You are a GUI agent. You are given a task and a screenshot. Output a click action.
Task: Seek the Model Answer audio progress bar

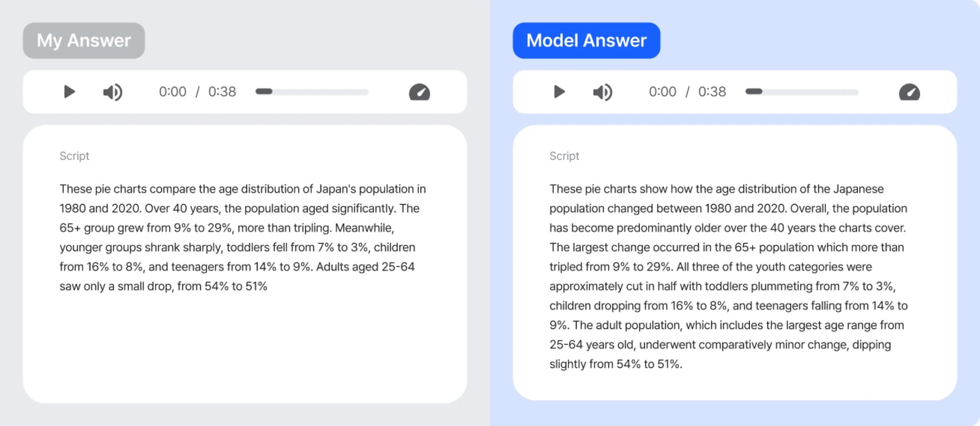tap(802, 92)
